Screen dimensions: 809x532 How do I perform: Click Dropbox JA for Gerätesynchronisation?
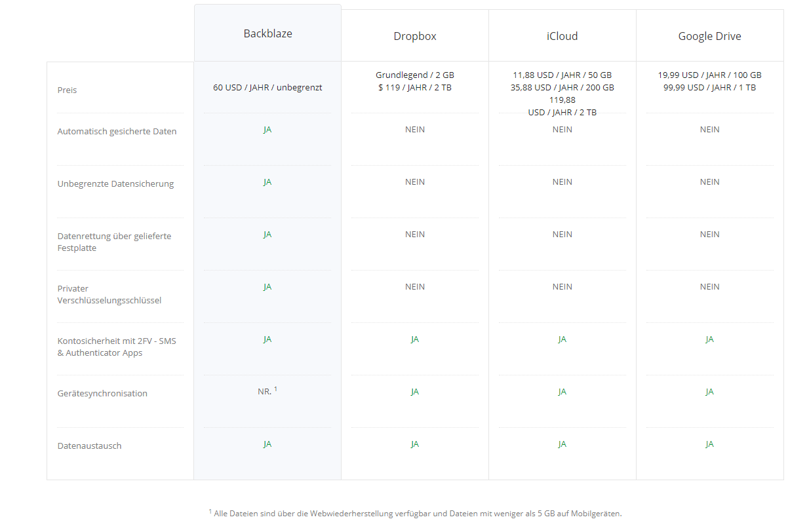coord(415,391)
